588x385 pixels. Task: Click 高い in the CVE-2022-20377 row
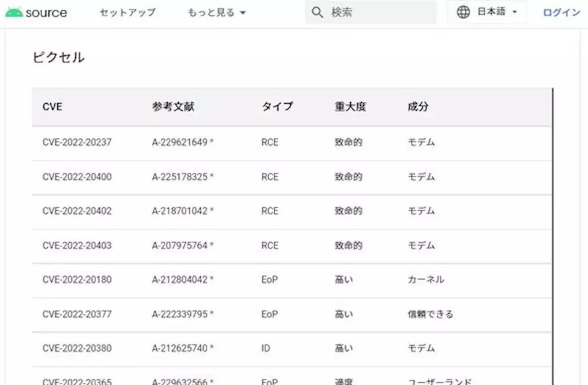pos(344,314)
